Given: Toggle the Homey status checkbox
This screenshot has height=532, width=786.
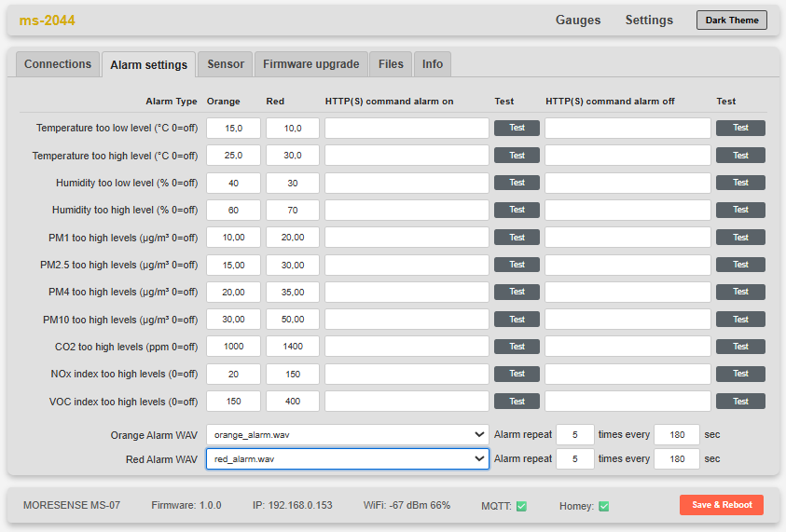Looking at the screenshot, I should pos(603,506).
